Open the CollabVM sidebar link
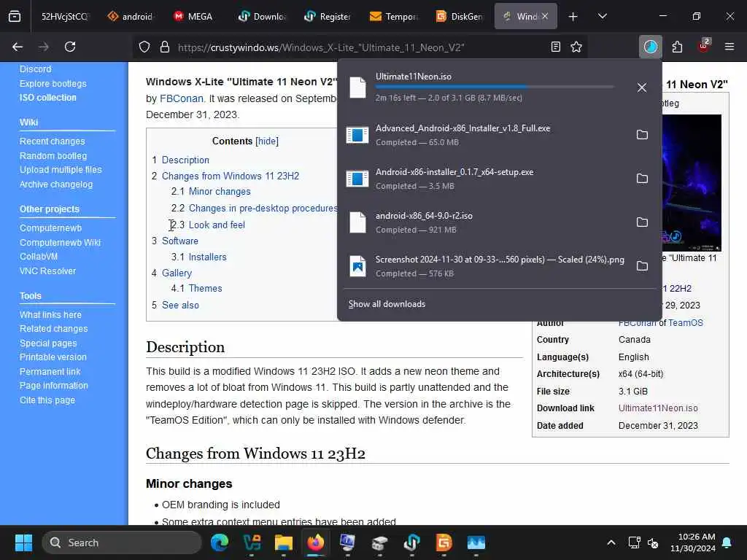The height and width of the screenshot is (560, 747). pyautogui.click(x=38, y=257)
